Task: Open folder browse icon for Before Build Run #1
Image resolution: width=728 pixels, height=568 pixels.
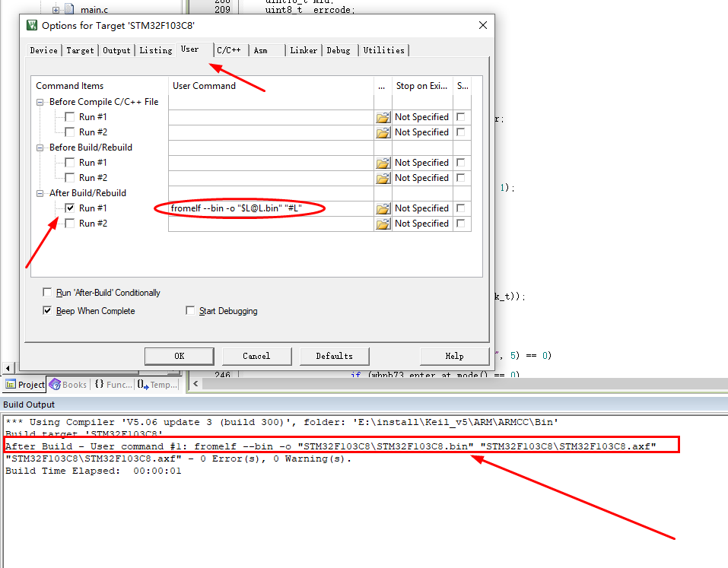Action: point(383,163)
